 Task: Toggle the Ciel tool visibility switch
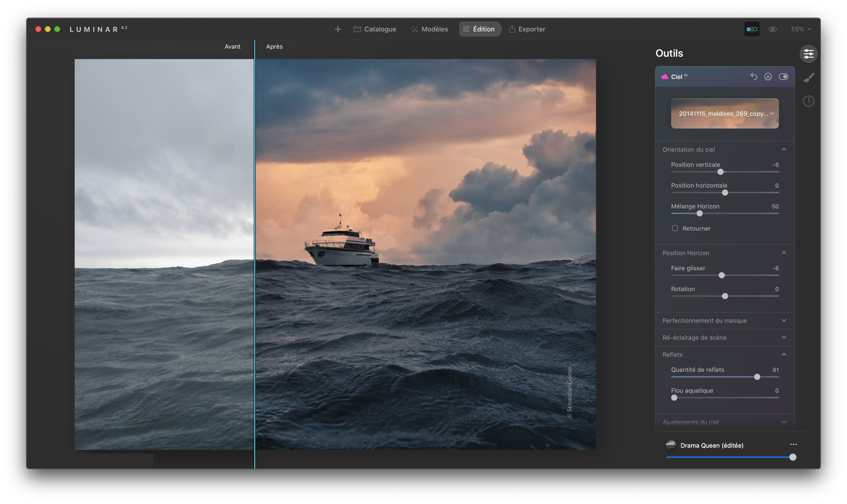pos(783,77)
